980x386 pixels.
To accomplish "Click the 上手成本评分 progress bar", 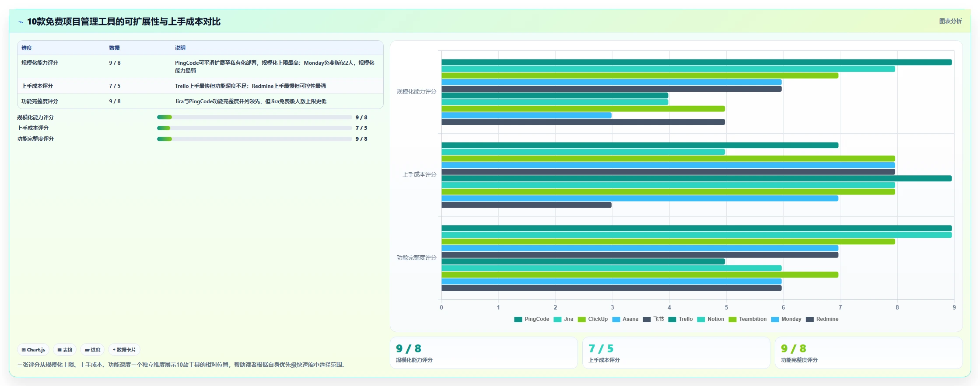I will coord(254,128).
